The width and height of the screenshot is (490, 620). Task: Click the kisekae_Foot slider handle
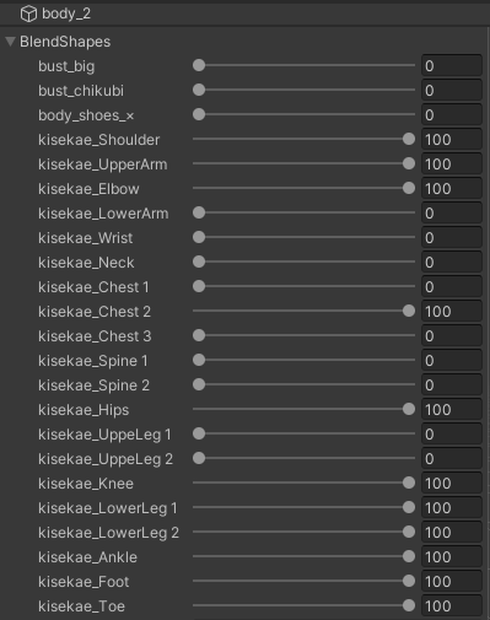(409, 581)
